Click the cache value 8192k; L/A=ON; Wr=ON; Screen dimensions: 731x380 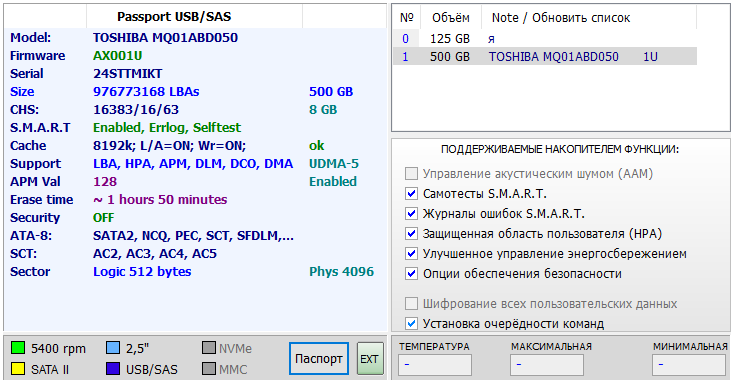(169, 146)
